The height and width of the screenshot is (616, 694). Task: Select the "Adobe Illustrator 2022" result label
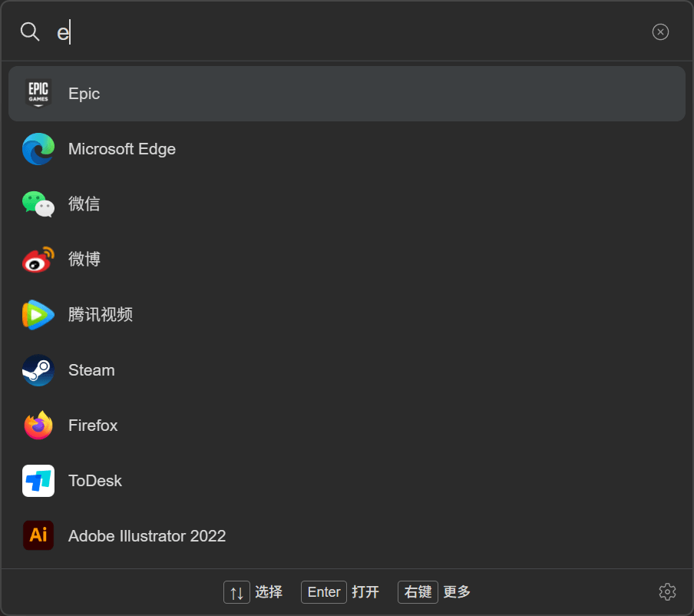pos(147,536)
